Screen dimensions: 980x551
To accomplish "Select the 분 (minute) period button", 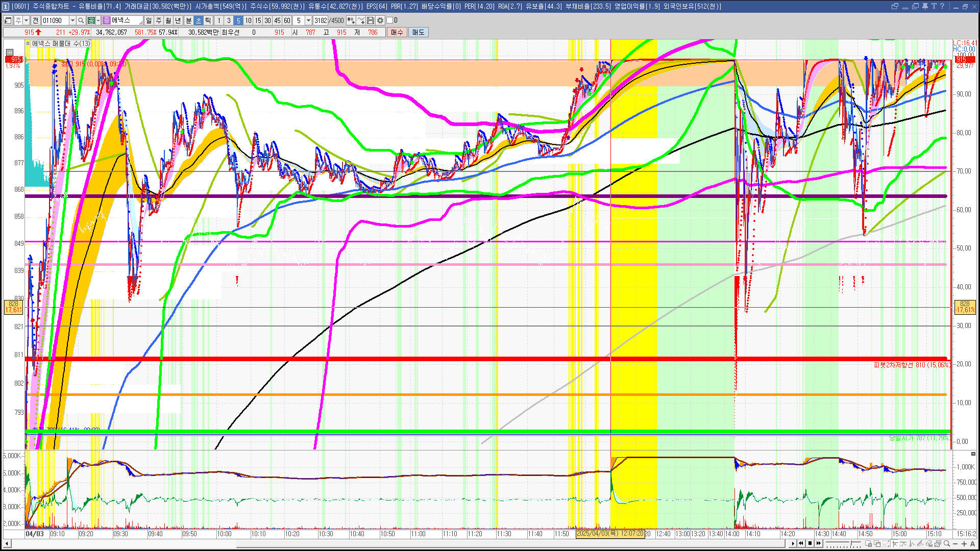I will [x=188, y=20].
